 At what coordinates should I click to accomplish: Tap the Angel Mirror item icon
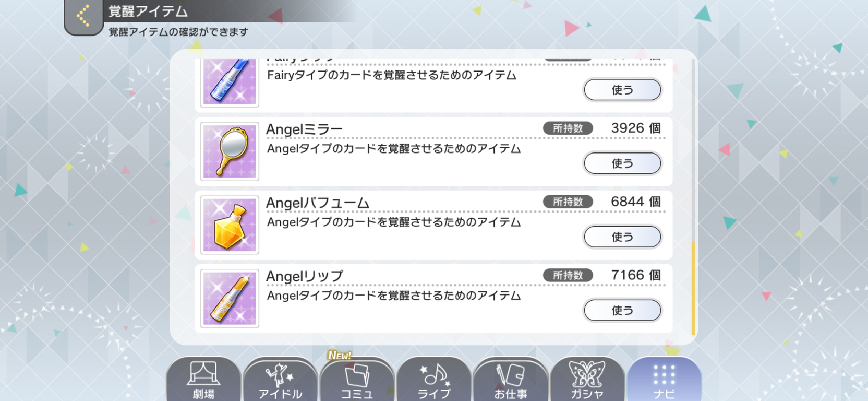coord(230,151)
